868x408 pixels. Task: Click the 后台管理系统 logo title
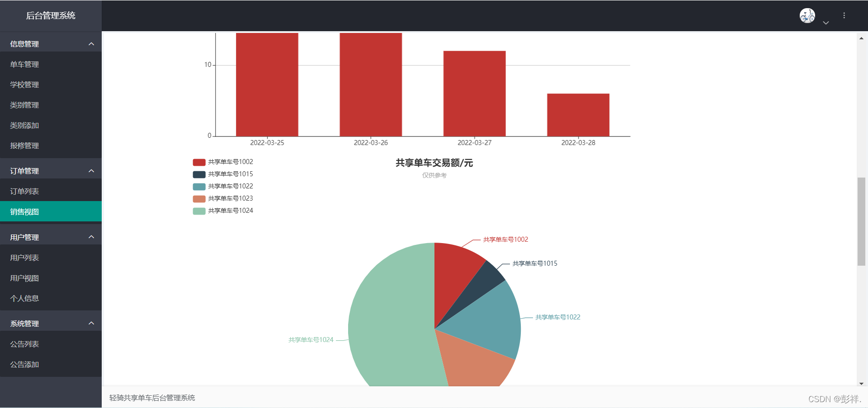point(51,15)
